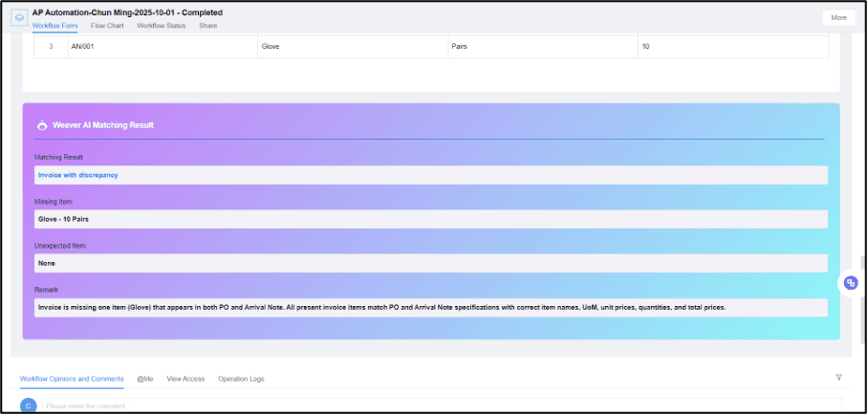Click the 'Pairs' unit cell
This screenshot has width=868, height=415.
(543, 47)
